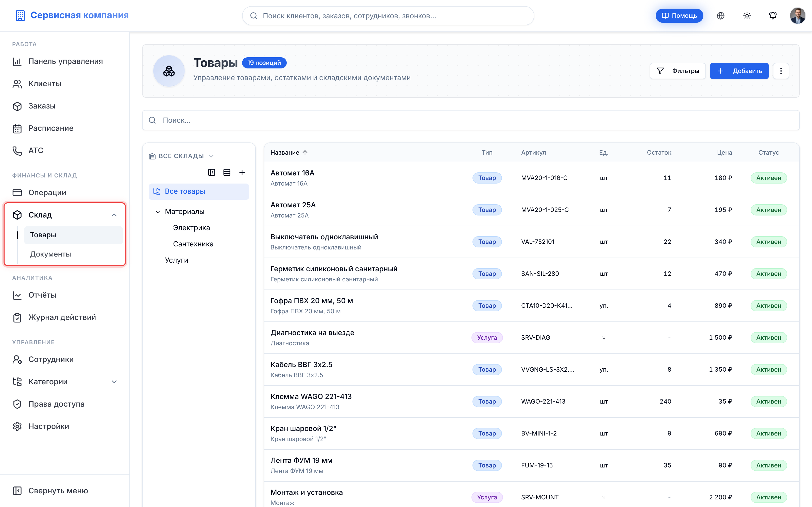Open the notifications bell
The height and width of the screenshot is (507, 812).
(773, 16)
